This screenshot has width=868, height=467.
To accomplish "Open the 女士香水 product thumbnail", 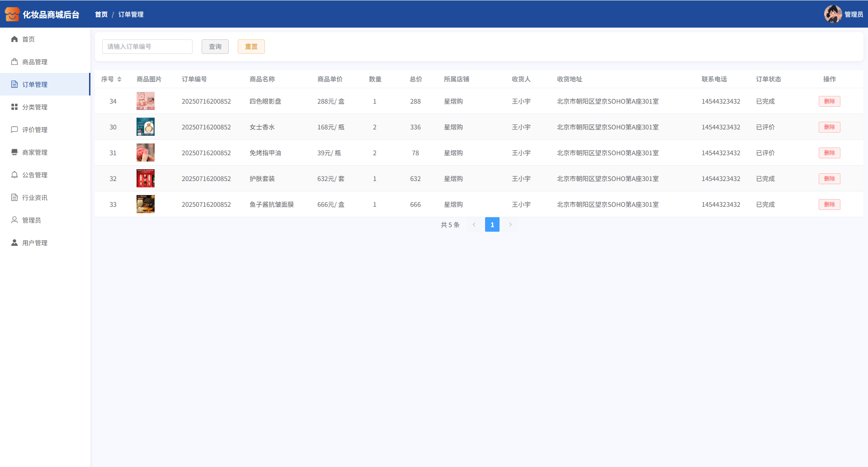I will (x=146, y=127).
